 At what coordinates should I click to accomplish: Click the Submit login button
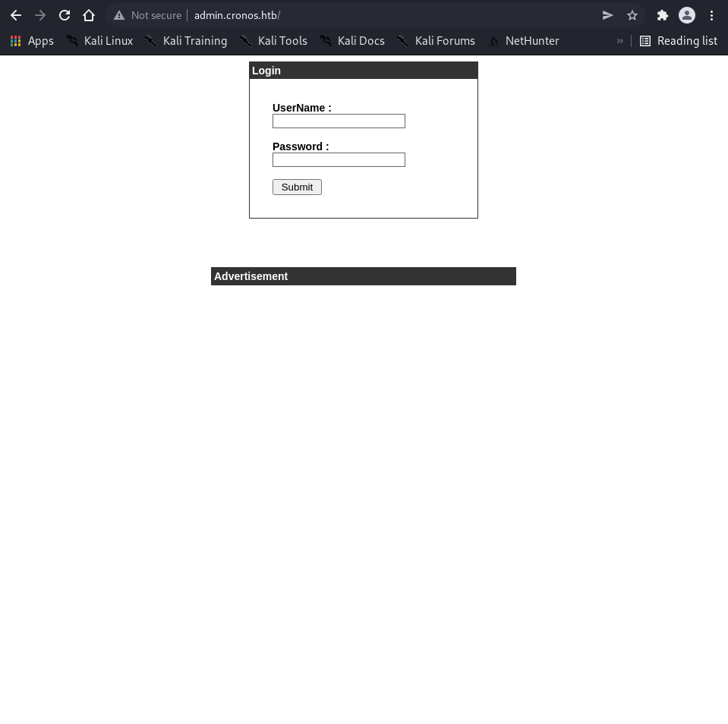(x=297, y=187)
